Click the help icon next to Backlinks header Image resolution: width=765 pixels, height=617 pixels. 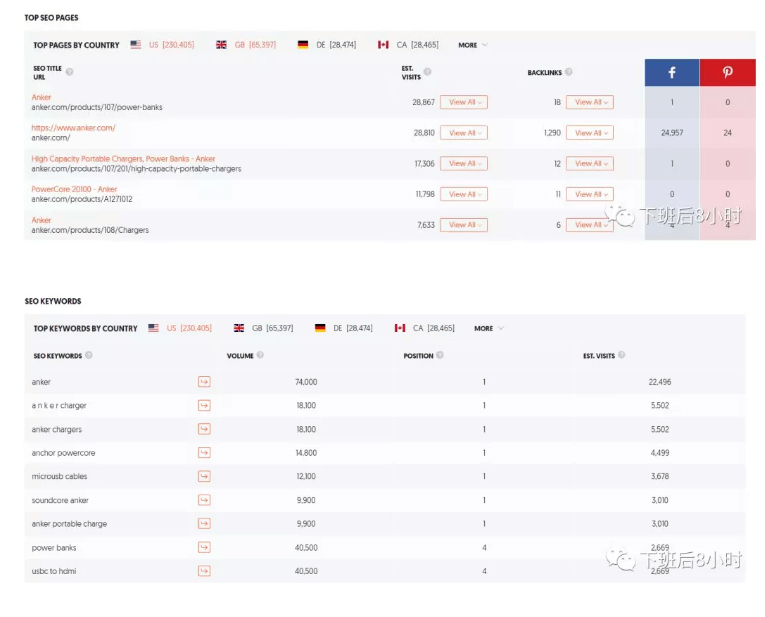pos(569,72)
